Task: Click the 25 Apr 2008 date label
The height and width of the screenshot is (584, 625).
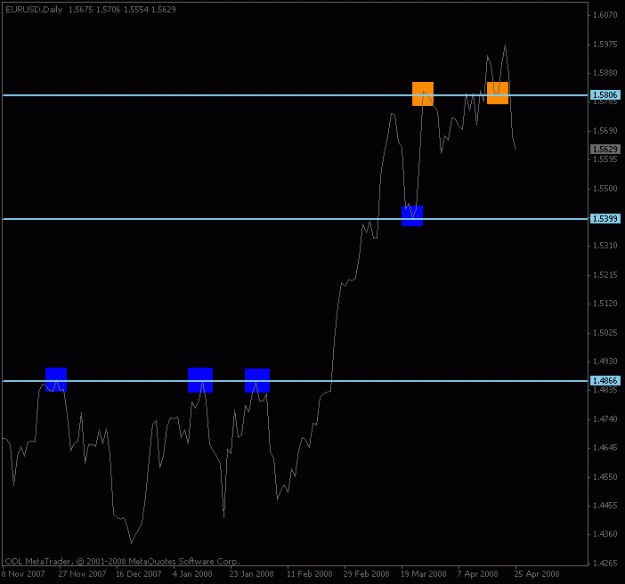Action: [x=537, y=574]
